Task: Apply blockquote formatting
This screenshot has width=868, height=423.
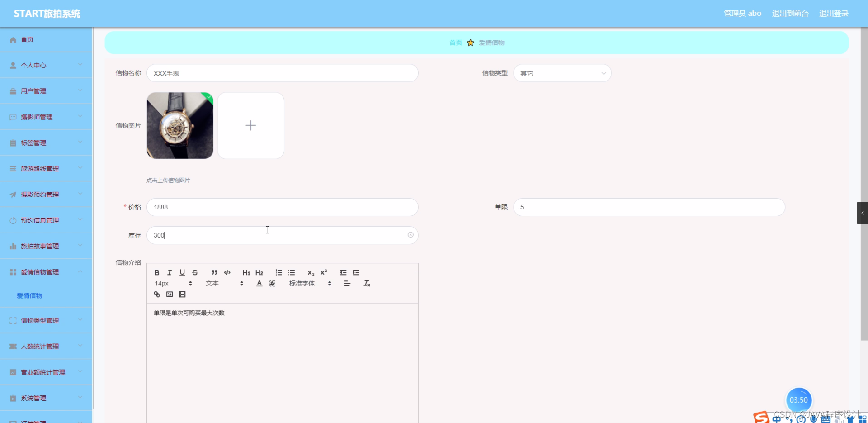Action: (x=214, y=272)
